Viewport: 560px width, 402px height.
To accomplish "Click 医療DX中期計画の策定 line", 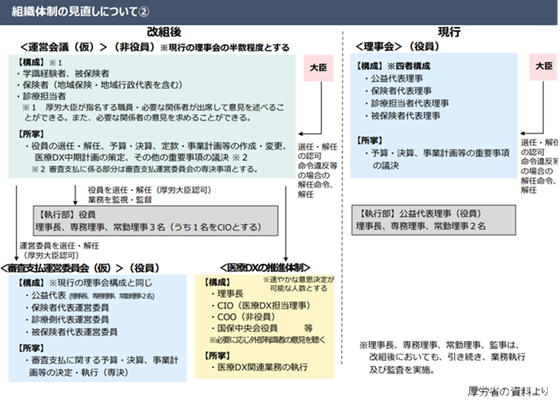I will coord(141,157).
